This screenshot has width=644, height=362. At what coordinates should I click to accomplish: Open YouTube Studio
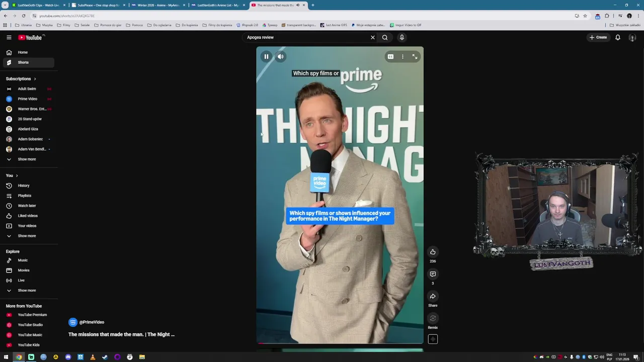point(29,325)
